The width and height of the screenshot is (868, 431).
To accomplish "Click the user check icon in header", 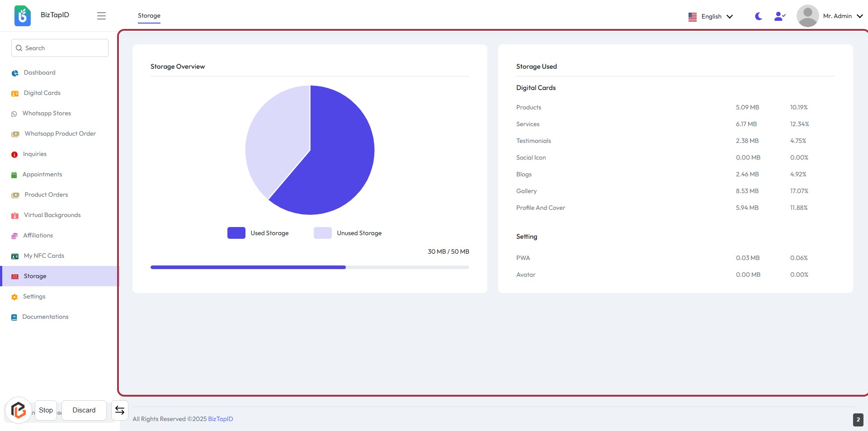I will coord(780,16).
